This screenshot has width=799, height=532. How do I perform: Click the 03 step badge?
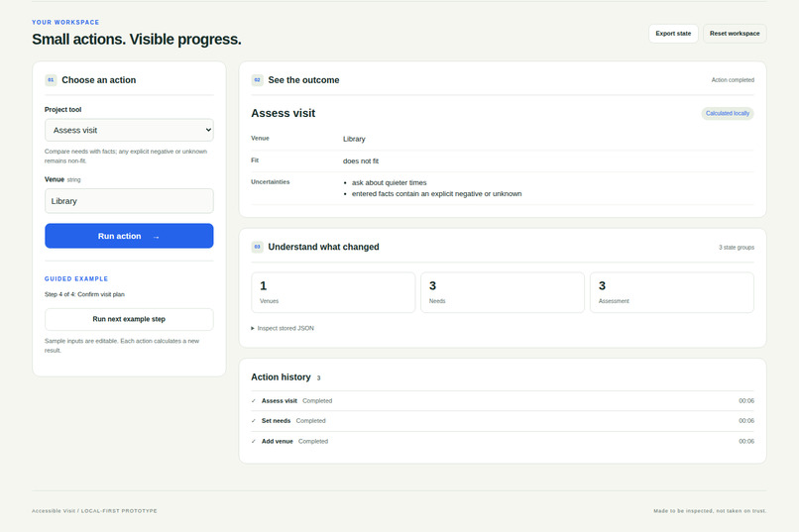(x=257, y=247)
